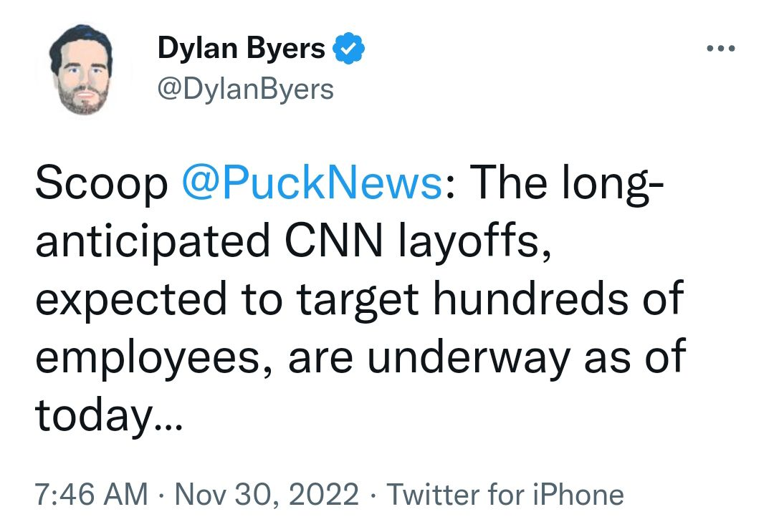
Task: Click the display name Dylan Byers
Action: pyautogui.click(x=241, y=49)
